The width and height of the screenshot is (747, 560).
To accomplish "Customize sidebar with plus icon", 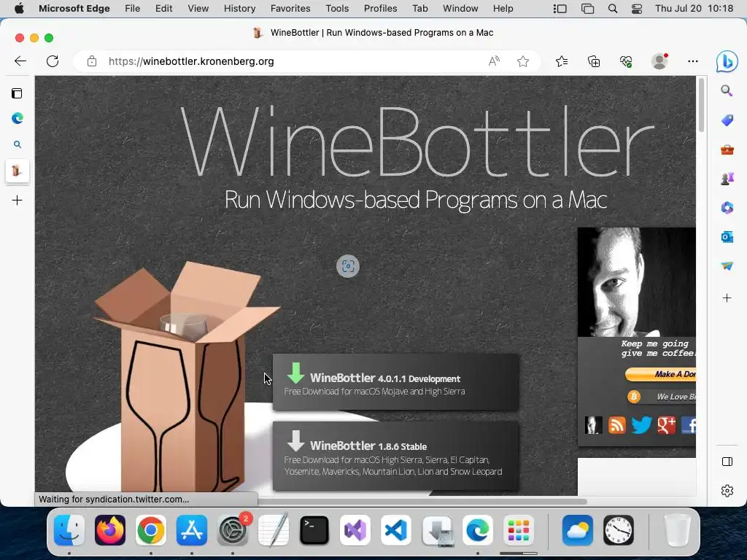I will click(x=727, y=298).
